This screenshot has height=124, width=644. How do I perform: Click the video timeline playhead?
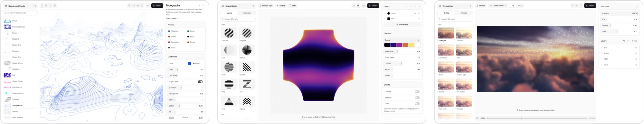(521, 118)
